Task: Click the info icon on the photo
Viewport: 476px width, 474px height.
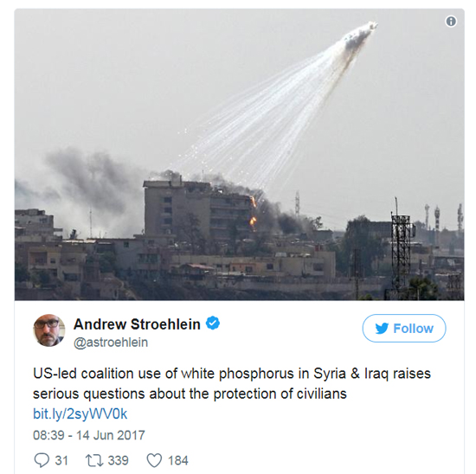Action: (x=451, y=22)
